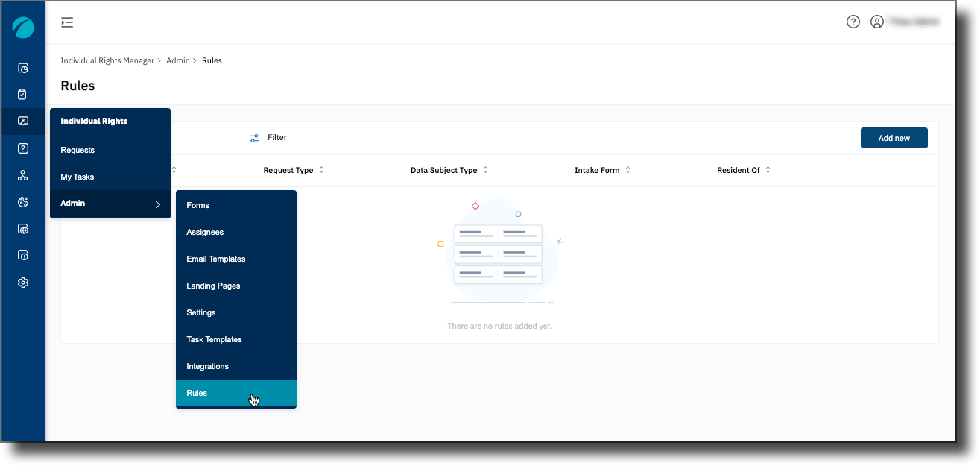The width and height of the screenshot is (980, 466).
Task: Open the Filter control
Action: pos(268,138)
